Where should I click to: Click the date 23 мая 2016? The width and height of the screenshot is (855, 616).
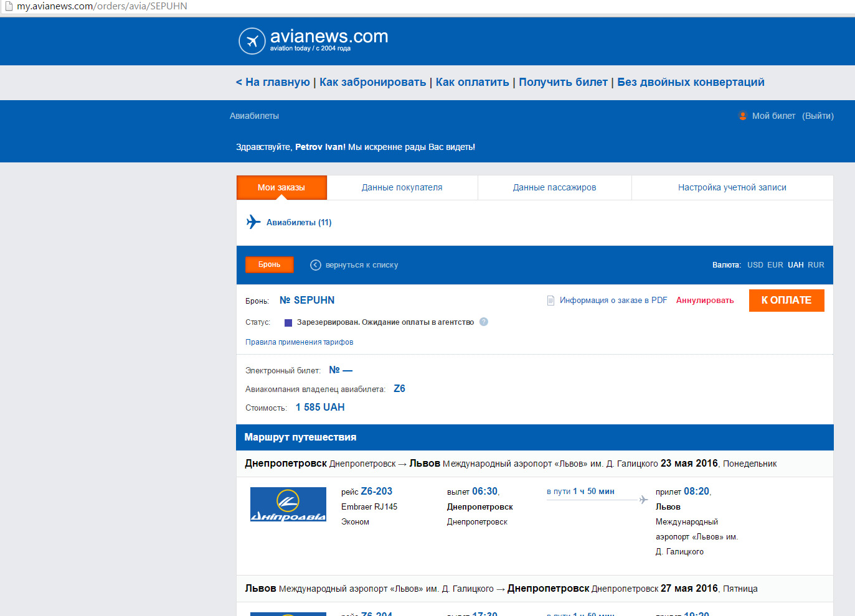[689, 464]
